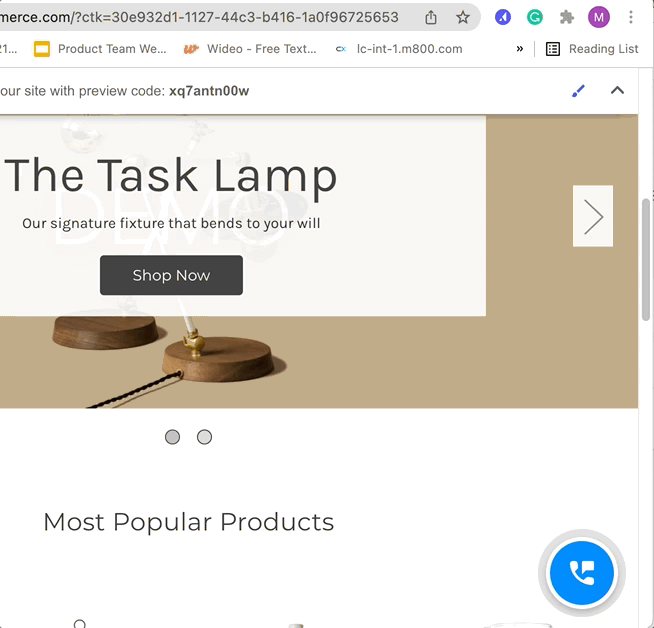The image size is (654, 628).
Task: Click the edit pencil icon on the preview bar
Action: pos(578,91)
